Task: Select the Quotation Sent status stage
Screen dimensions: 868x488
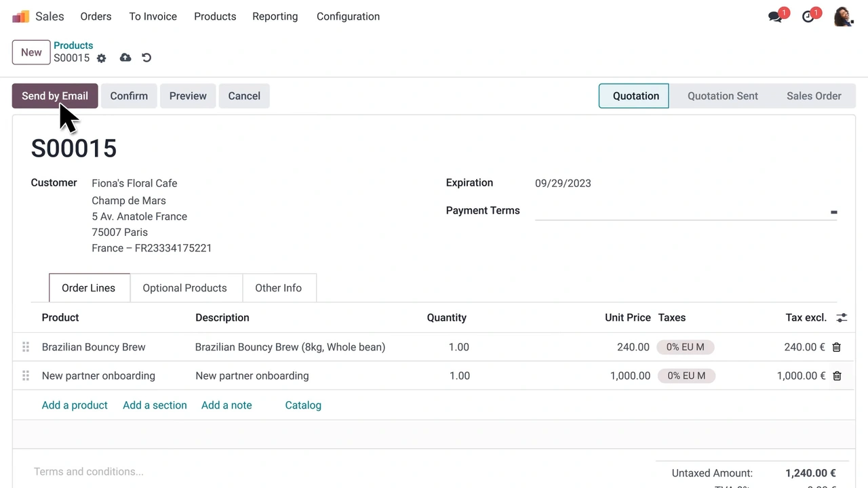Action: (723, 96)
